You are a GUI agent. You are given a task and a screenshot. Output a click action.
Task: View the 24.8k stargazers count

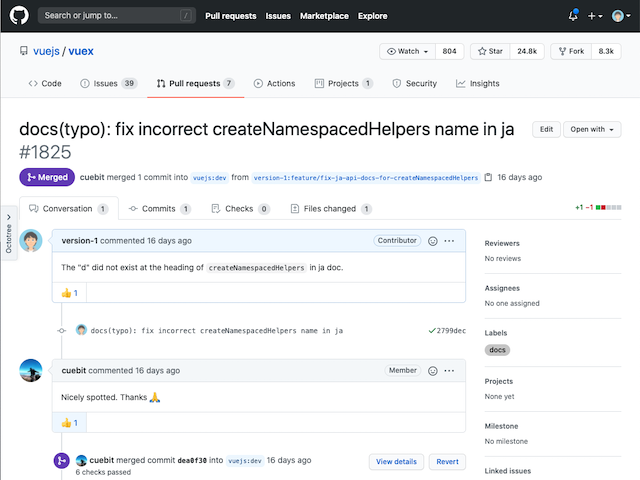click(527, 51)
